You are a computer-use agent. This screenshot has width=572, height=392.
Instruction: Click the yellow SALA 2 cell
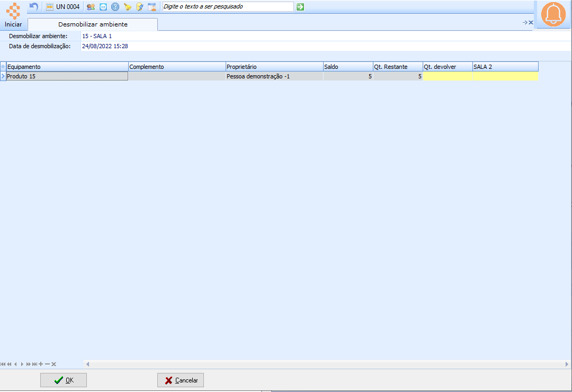point(505,76)
